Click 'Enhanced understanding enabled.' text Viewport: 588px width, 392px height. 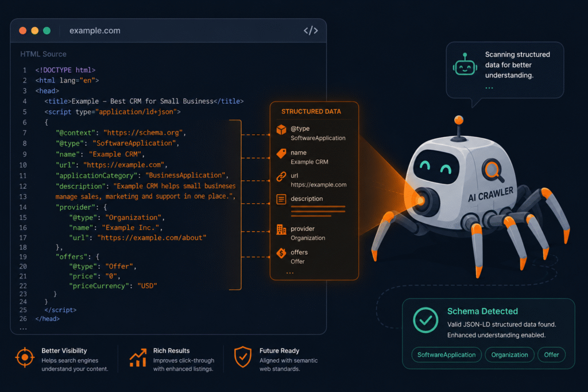click(496, 335)
